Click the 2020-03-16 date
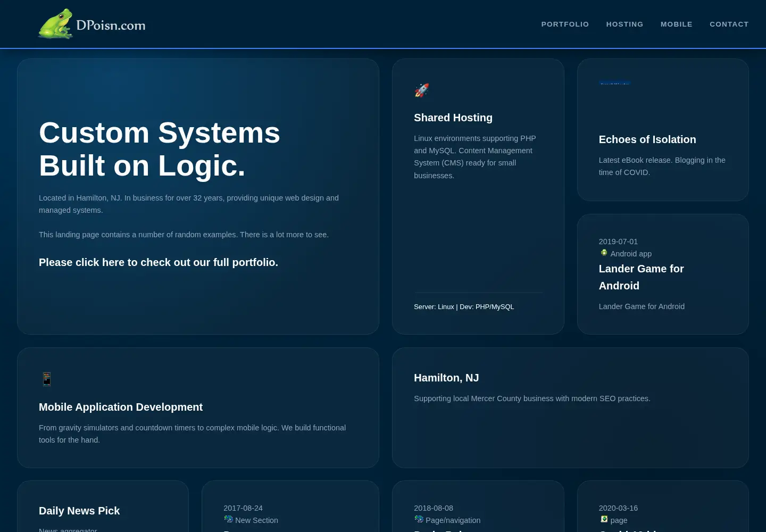Viewport: 766px width, 532px height. 618,508
